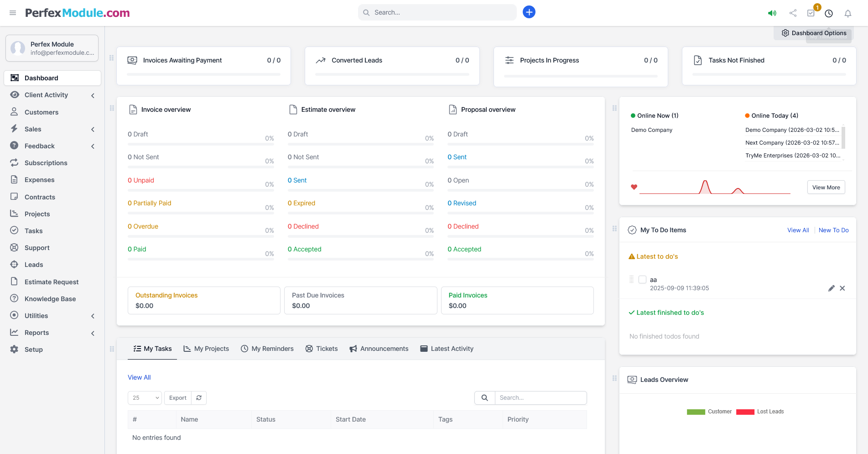Check the 'aa' to-do checkbox

point(642,280)
